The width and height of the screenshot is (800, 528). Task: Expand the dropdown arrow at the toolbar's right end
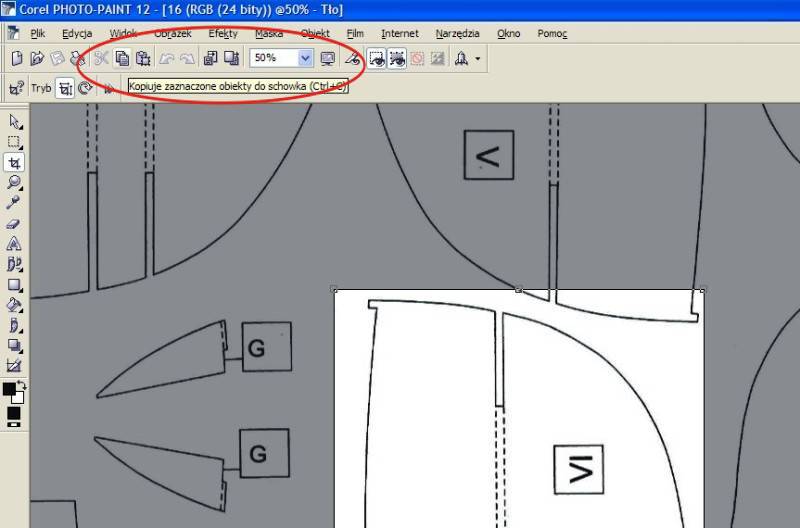point(478,59)
